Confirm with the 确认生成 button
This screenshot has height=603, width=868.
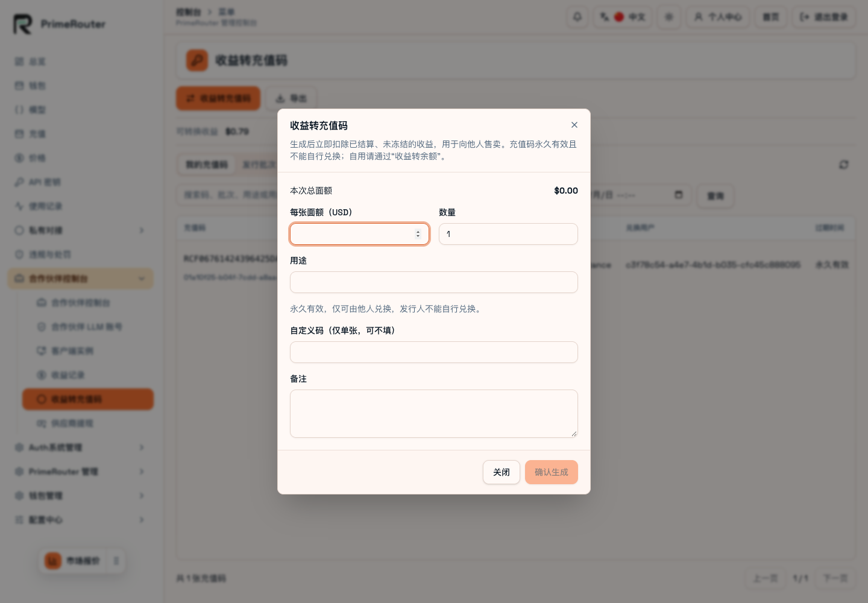click(552, 472)
